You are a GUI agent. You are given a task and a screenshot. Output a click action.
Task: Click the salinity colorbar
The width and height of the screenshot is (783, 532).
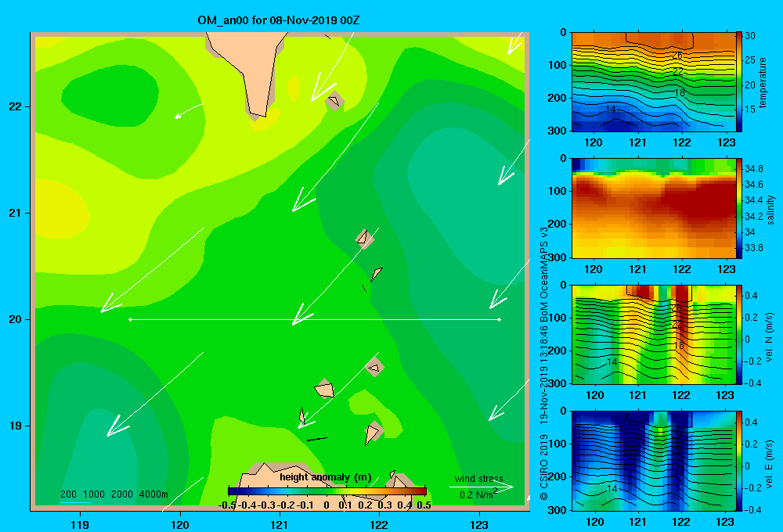pyautogui.click(x=738, y=208)
